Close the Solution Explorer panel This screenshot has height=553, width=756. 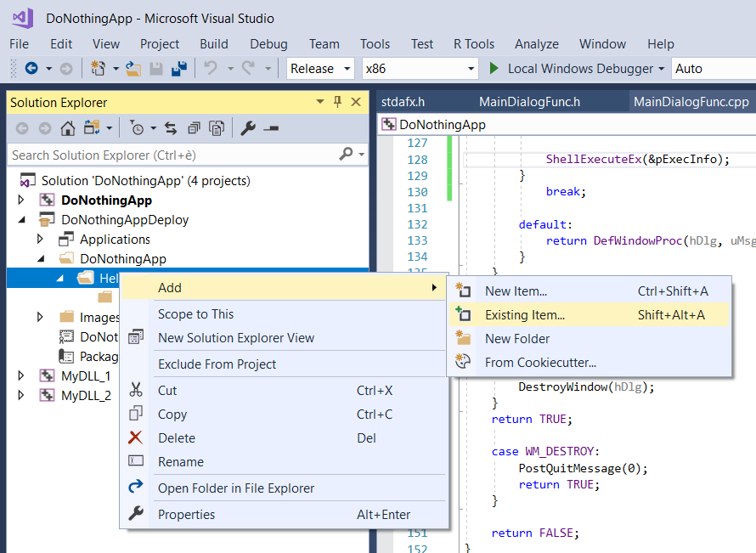click(356, 102)
